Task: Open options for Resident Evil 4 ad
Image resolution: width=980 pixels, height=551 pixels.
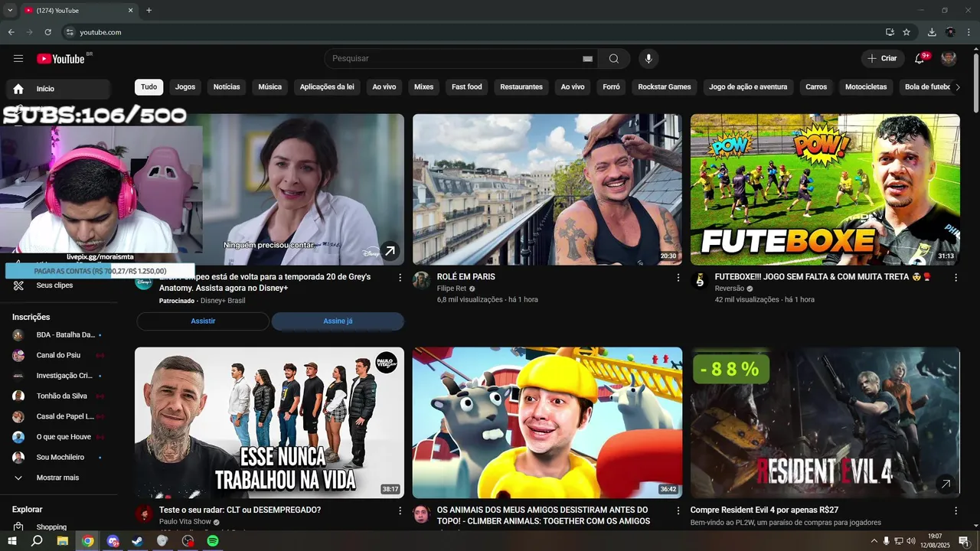Action: [955, 510]
